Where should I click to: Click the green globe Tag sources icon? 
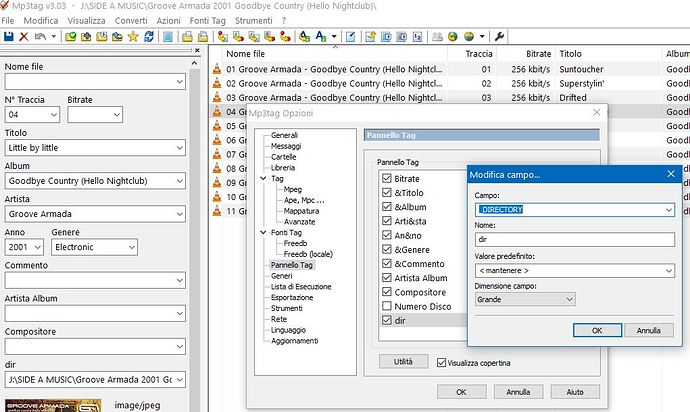click(x=452, y=37)
